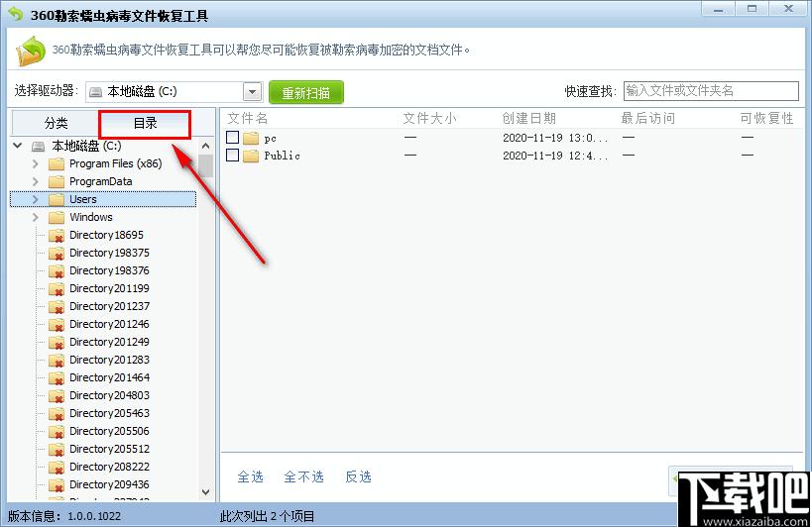Click the Directory205506 tree label
The height and width of the screenshot is (527, 812).
109,431
